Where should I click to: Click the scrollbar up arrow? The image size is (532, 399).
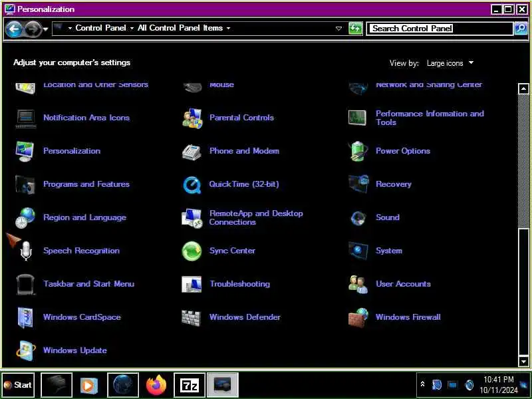tap(523, 89)
